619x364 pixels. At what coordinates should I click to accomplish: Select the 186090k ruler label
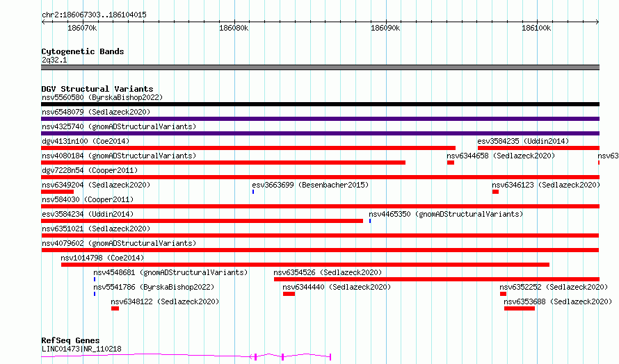385,28
